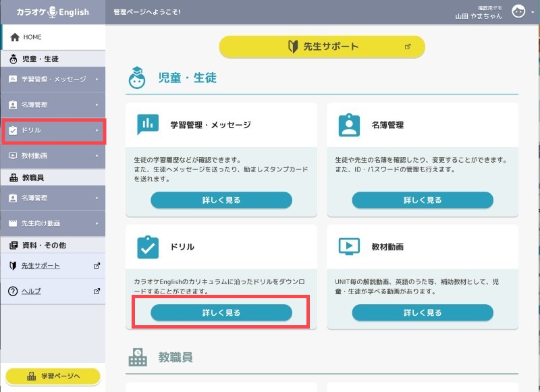Click the clipboard check icon in sidebar ドリル
The width and height of the screenshot is (540, 392).
13,130
